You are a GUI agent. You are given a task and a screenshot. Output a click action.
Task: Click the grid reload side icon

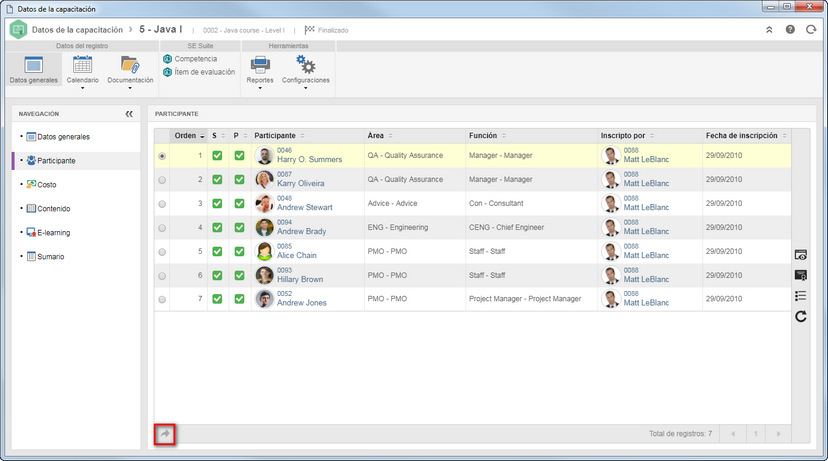801,316
